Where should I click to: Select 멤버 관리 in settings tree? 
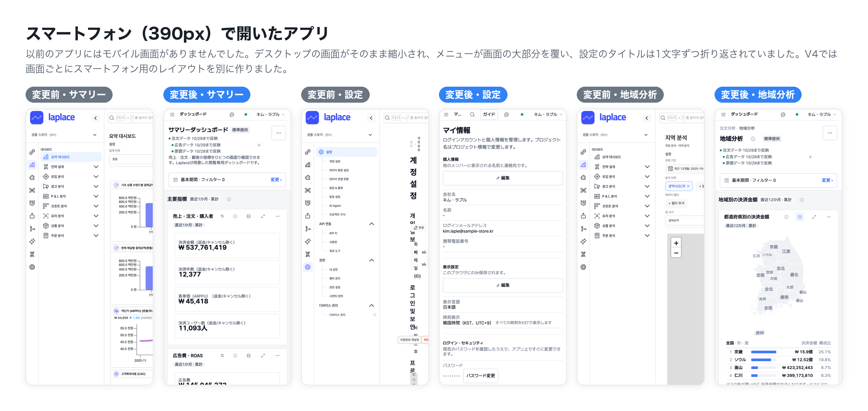click(335, 278)
